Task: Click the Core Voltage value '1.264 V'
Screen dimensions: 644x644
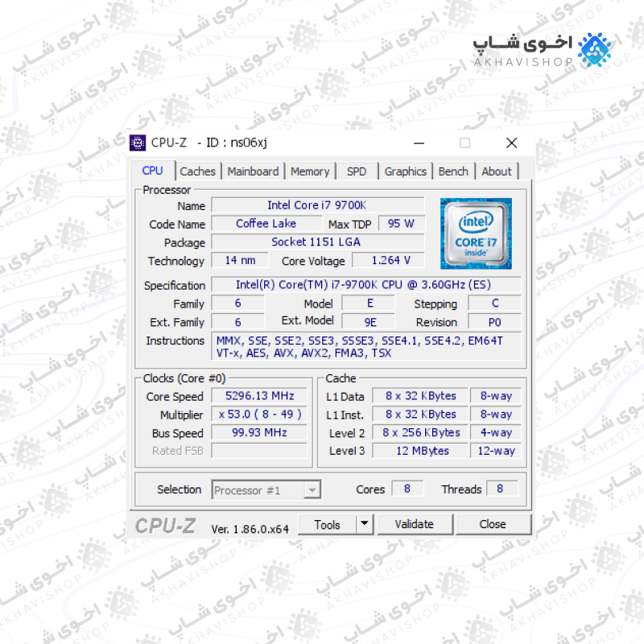Action: [x=389, y=260]
